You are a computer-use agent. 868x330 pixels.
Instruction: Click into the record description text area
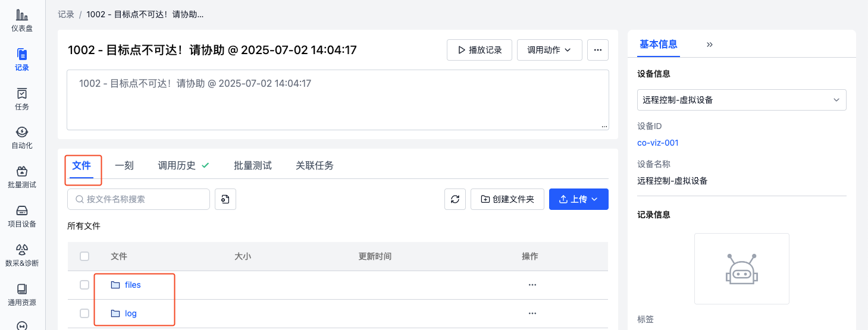point(338,100)
